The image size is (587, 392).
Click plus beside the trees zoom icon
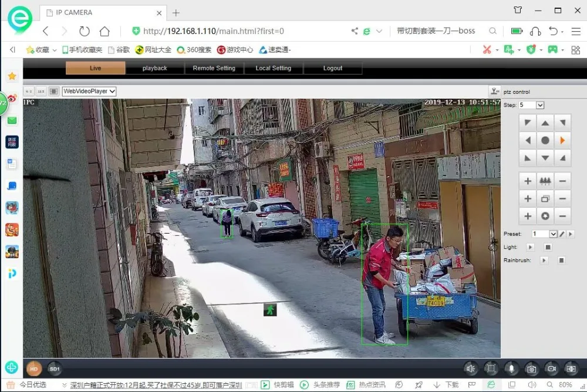pyautogui.click(x=528, y=181)
